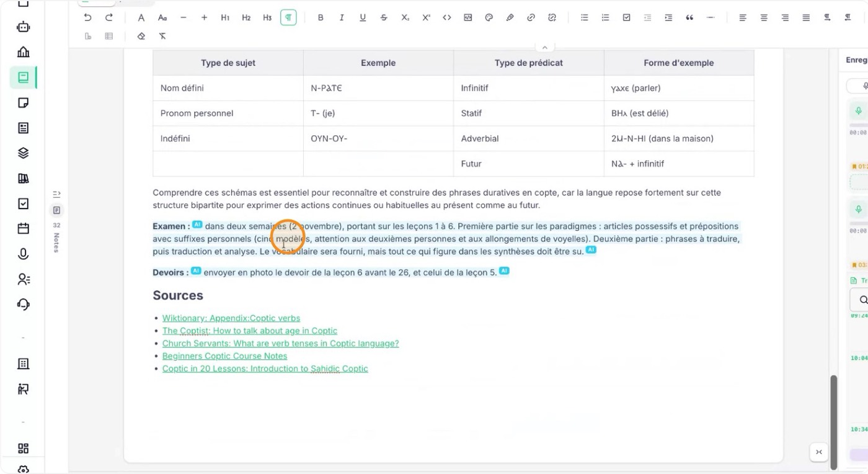Set right-to-left text direction
This screenshot has width=868, height=474.
(x=848, y=17)
